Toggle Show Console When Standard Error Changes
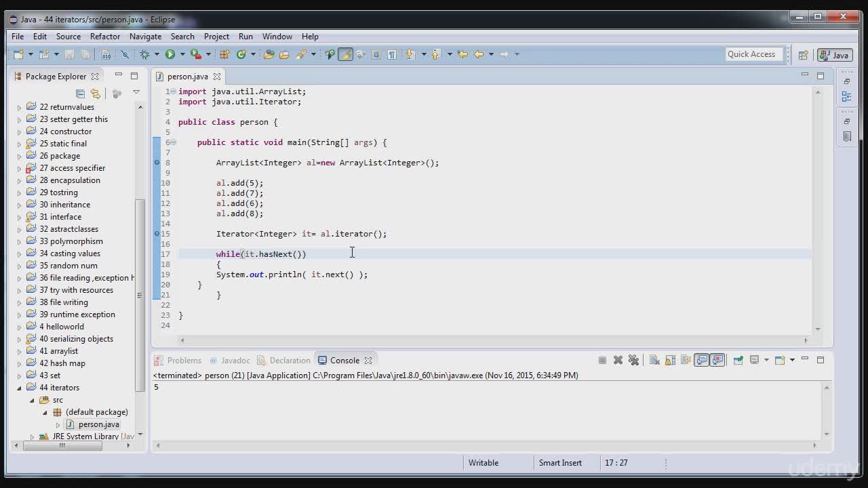This screenshot has height=488, width=868. pyautogui.click(x=717, y=361)
